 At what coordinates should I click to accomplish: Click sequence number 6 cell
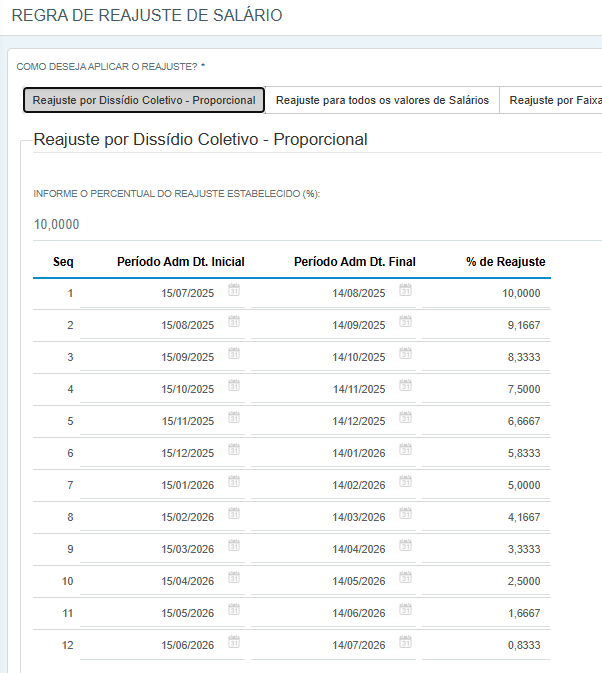[70, 453]
